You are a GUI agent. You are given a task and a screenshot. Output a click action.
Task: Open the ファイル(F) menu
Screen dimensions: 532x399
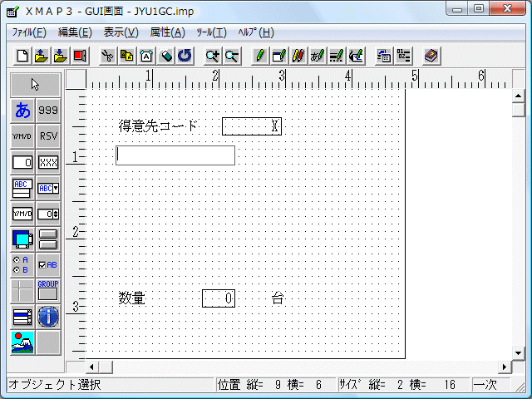click(29, 32)
